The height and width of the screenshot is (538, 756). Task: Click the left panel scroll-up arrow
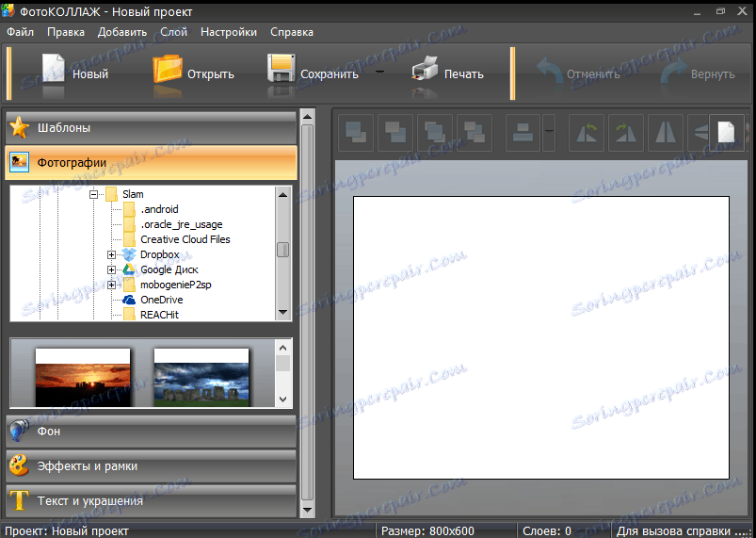(307, 116)
